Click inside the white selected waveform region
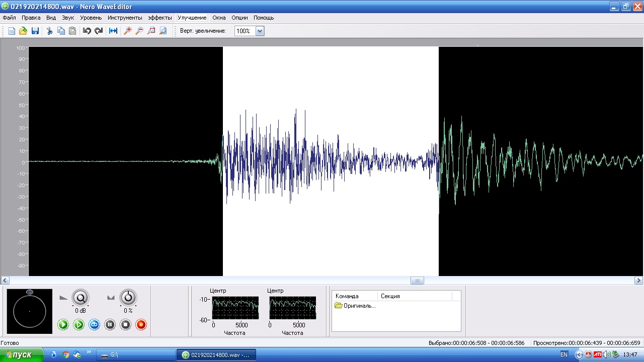 pos(331,161)
